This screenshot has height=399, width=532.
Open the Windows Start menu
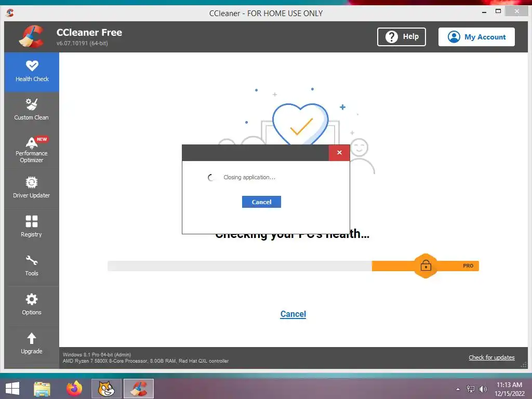[x=12, y=389]
